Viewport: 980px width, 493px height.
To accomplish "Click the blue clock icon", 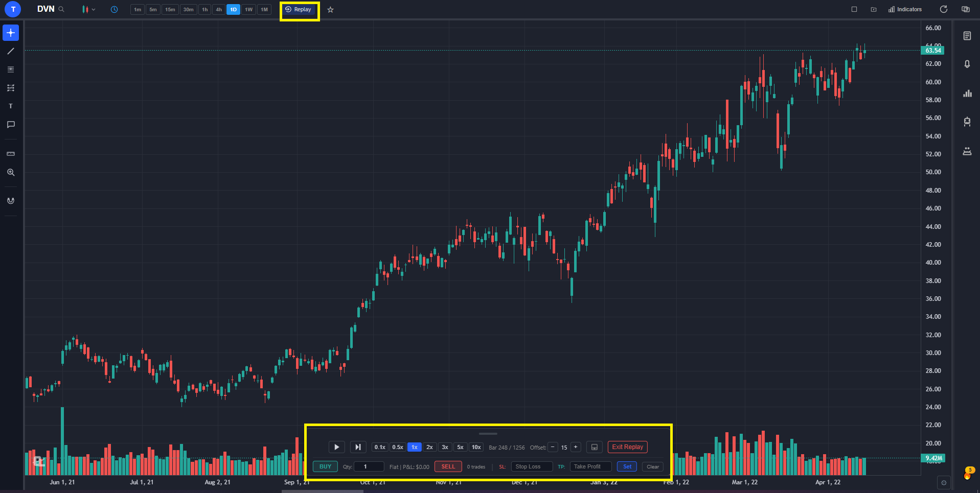I will tap(115, 9).
